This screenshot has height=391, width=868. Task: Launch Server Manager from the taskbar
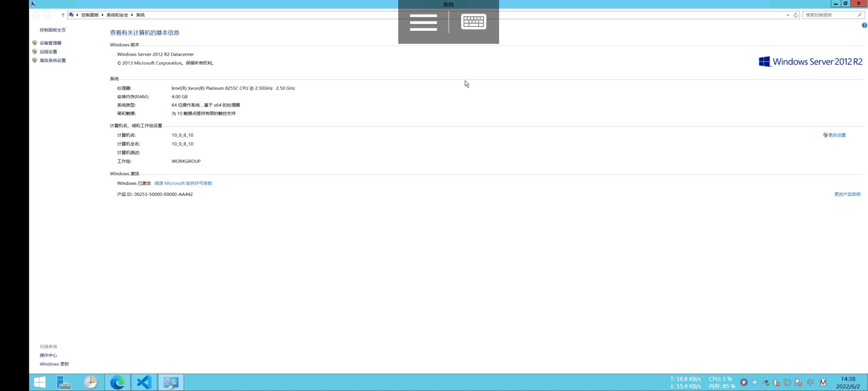pyautogui.click(x=64, y=382)
